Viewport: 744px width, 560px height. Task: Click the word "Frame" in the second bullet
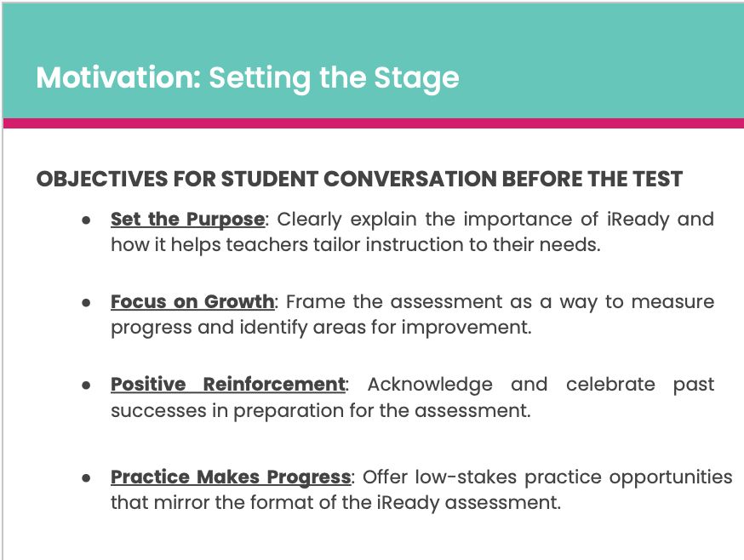[x=315, y=302]
